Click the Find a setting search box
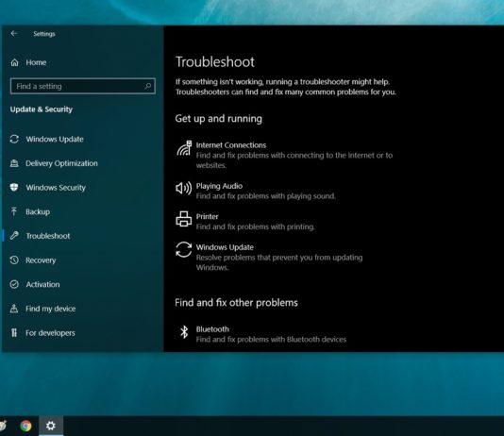This screenshot has width=504, height=436. click(x=83, y=86)
